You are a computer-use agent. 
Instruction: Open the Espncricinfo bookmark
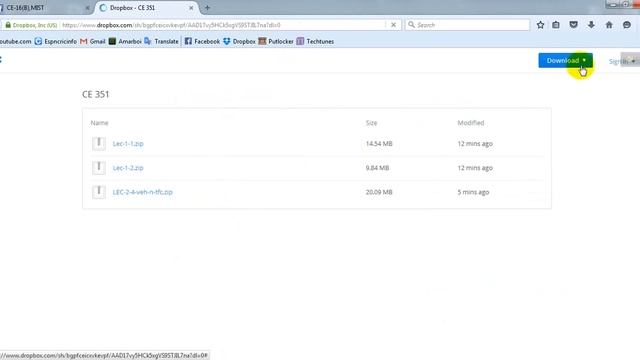point(56,41)
